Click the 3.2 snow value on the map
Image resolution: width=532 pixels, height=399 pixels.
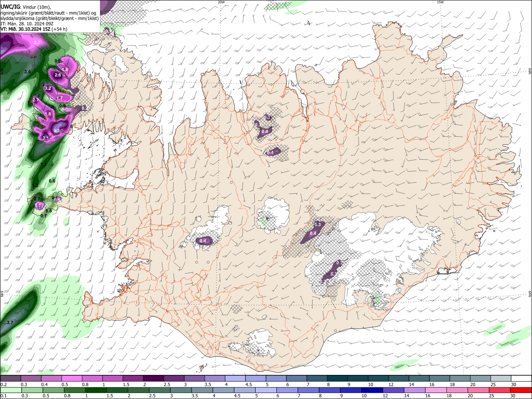point(48,88)
